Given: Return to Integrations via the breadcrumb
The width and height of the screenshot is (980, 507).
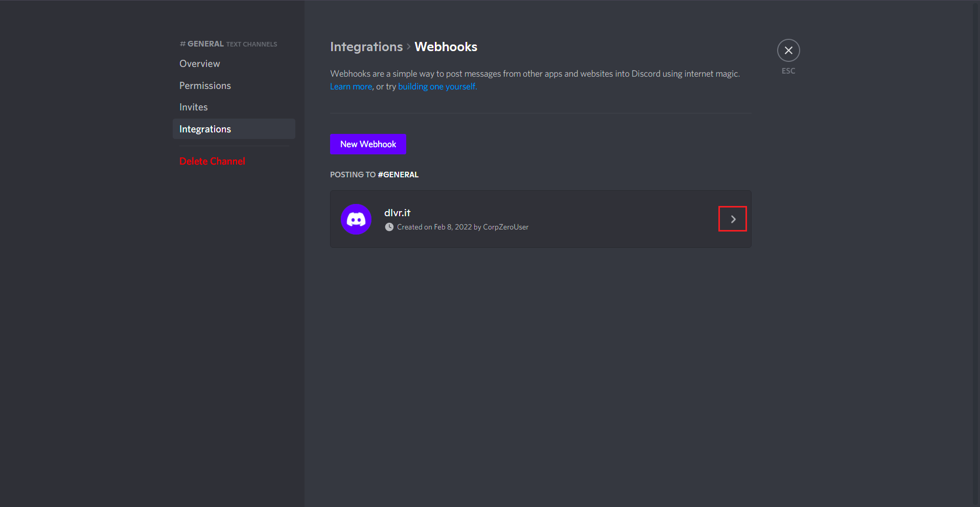Looking at the screenshot, I should pos(366,47).
